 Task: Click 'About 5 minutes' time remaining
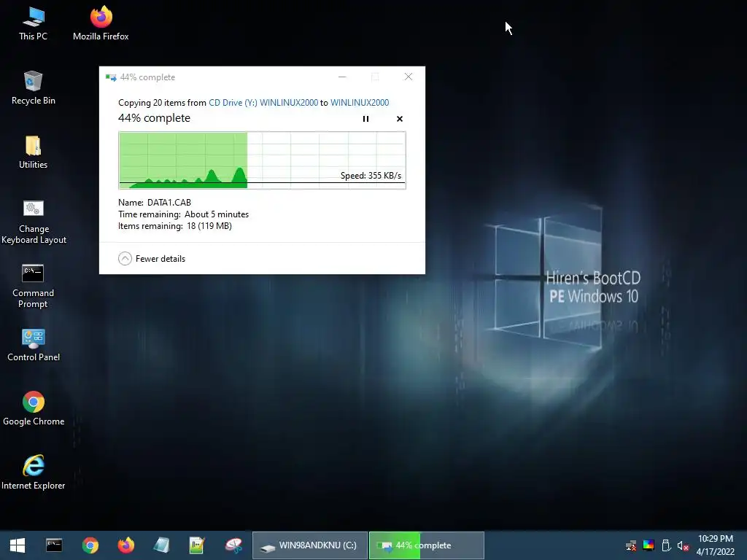coord(217,214)
